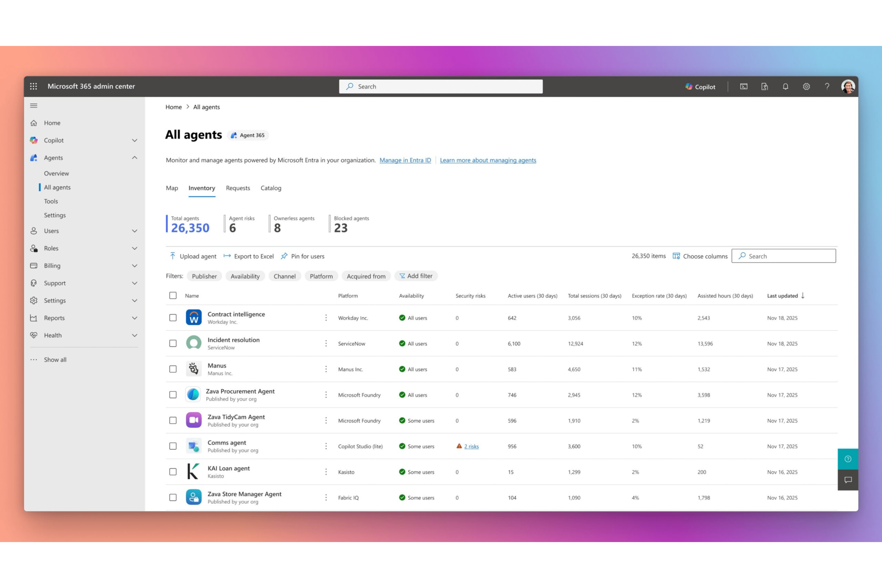Click the Manus agent icon
882x588 pixels.
pyautogui.click(x=194, y=369)
